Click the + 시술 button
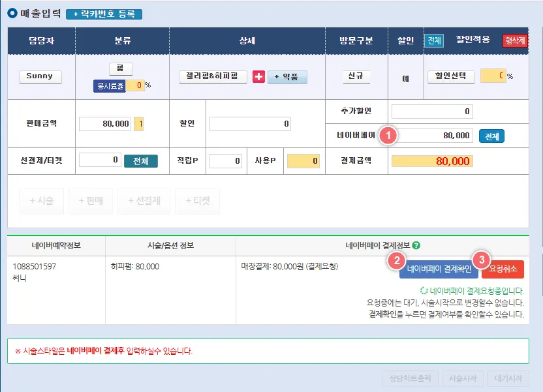Viewport: 543px width, 392px height. (x=42, y=201)
